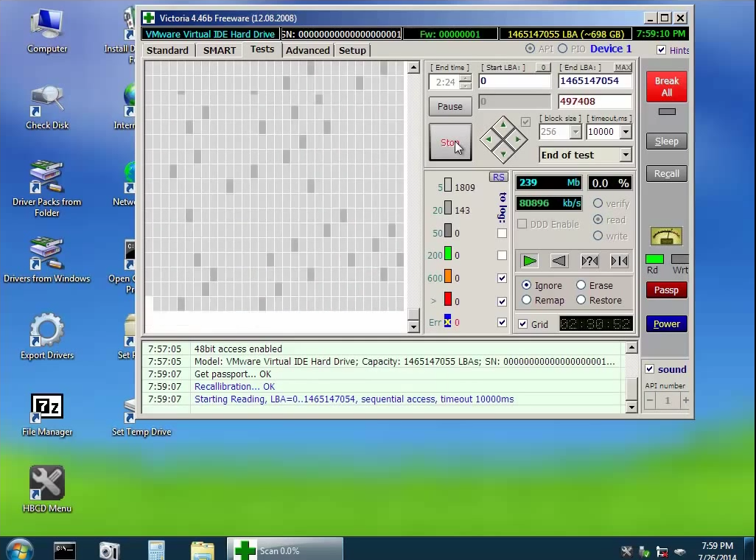This screenshot has height=560, width=756.
Task: Open the timeout ms dropdown
Action: 626,132
